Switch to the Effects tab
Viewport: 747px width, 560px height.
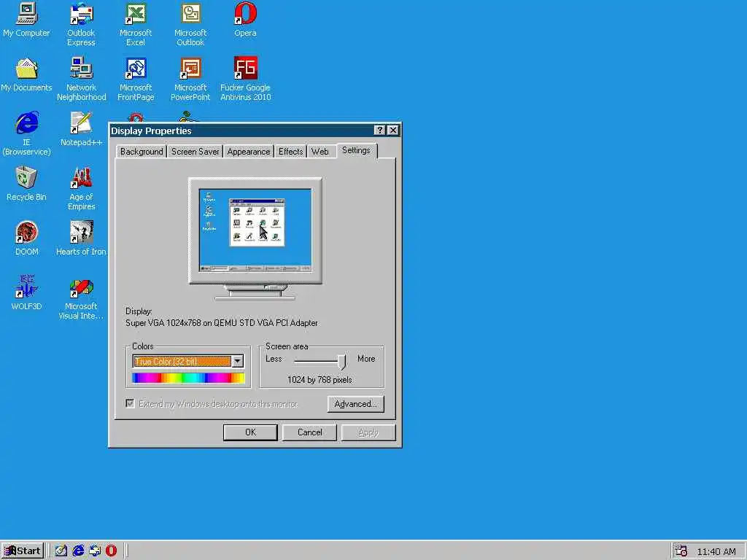click(x=290, y=152)
